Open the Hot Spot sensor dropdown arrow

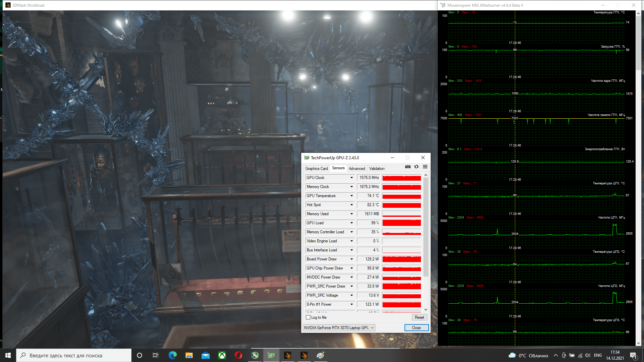[x=352, y=205]
